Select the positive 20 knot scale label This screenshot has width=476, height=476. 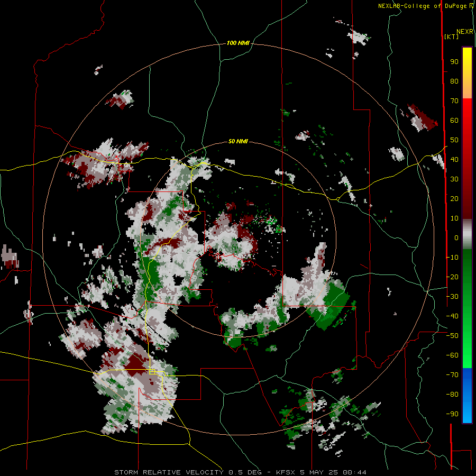[454, 199]
